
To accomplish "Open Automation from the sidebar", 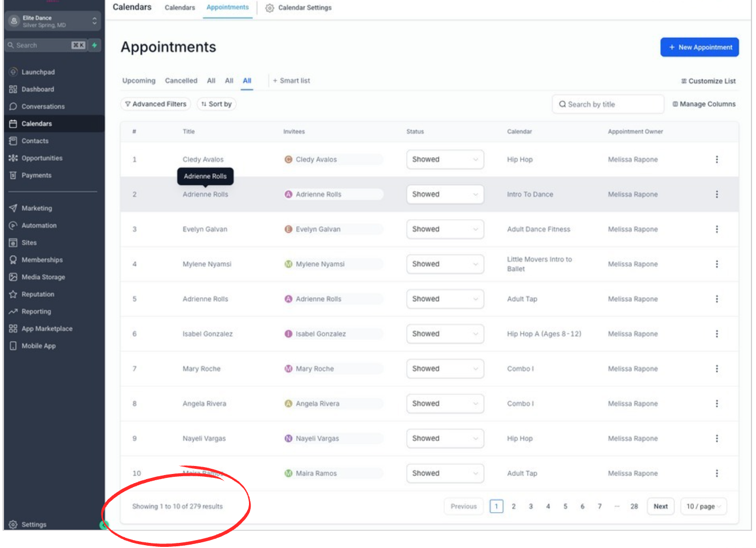I will pos(39,226).
